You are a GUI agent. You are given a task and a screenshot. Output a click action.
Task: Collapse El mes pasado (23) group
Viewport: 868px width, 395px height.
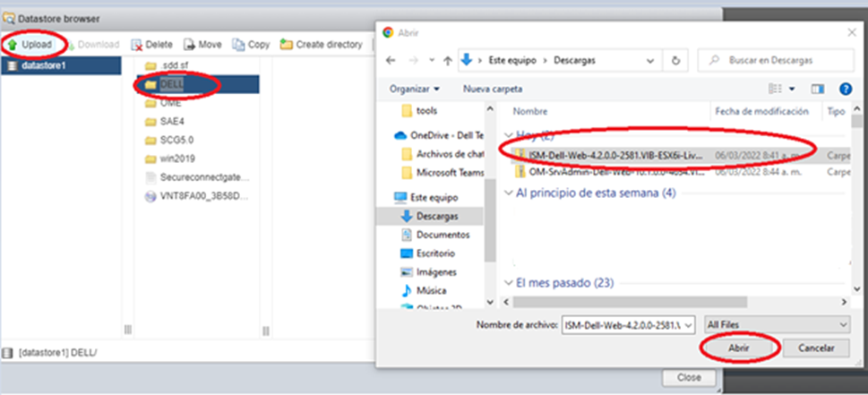pyautogui.click(x=508, y=283)
